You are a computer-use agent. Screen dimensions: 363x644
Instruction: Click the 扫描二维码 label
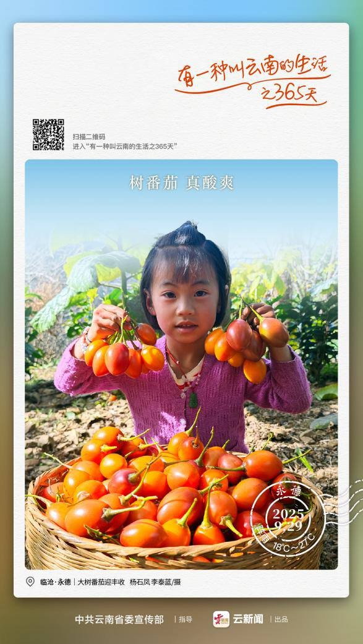[88, 137]
